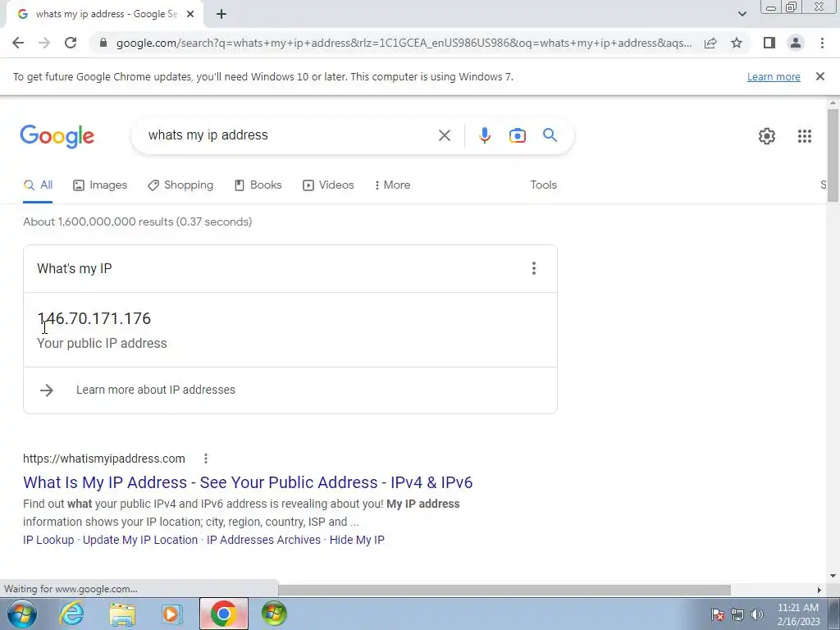
Task: Open the tab search chevron
Action: (742, 14)
